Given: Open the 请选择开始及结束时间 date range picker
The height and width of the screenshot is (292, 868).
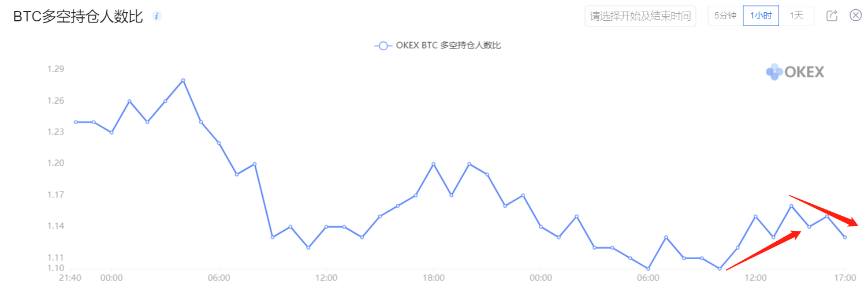Looking at the screenshot, I should (x=640, y=16).
